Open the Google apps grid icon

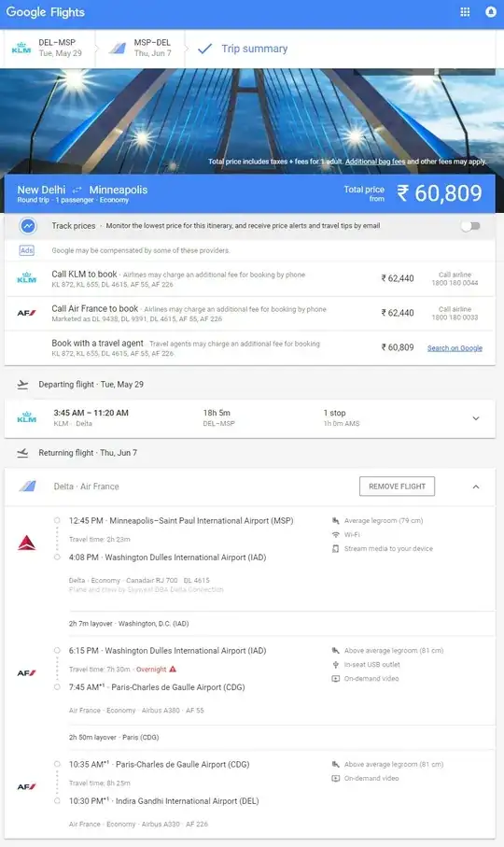point(465,12)
